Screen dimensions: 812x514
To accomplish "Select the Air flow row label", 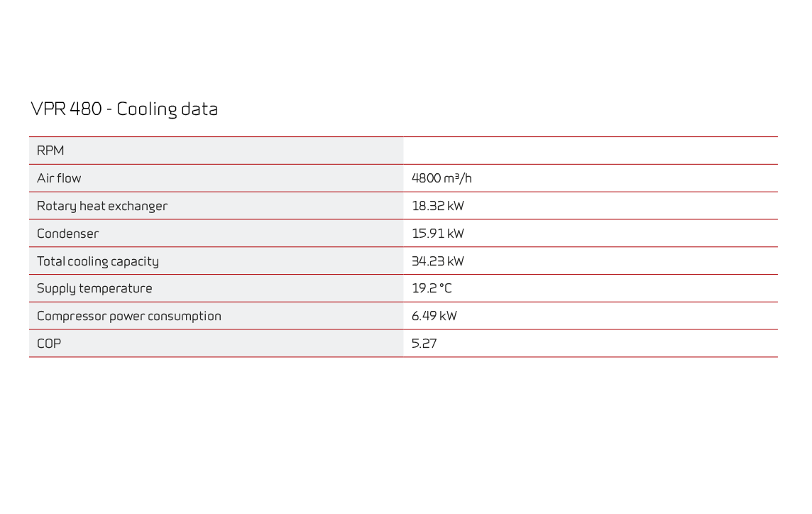I will 59,178.
